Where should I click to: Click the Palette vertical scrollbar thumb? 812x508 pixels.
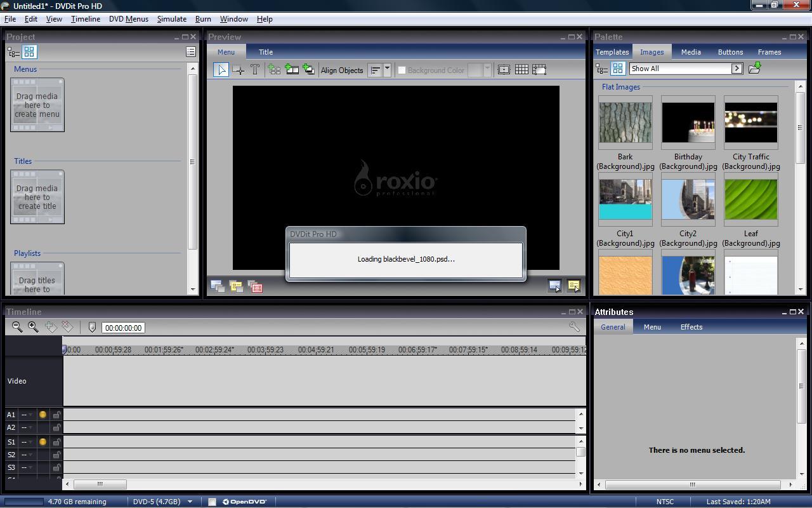pyautogui.click(x=801, y=128)
